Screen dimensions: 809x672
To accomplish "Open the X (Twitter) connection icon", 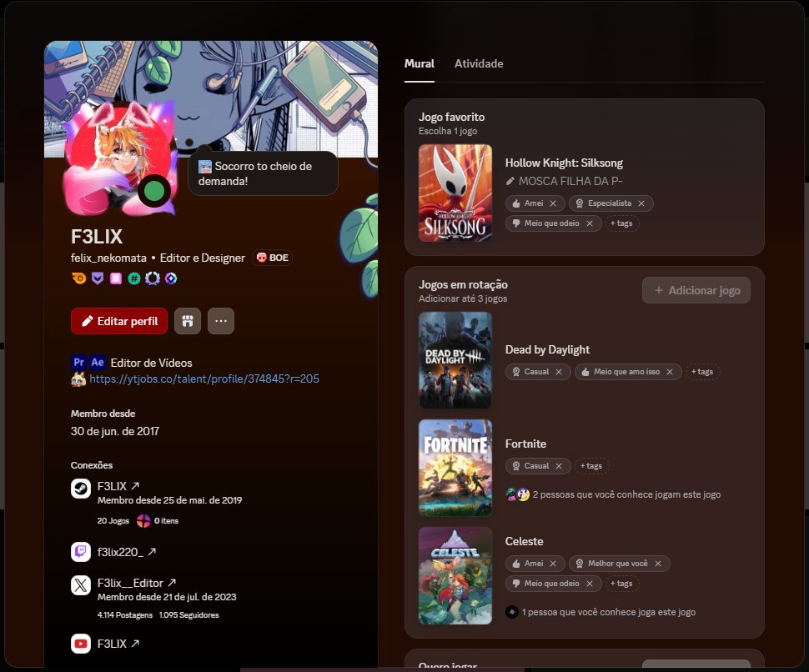I will [x=81, y=585].
